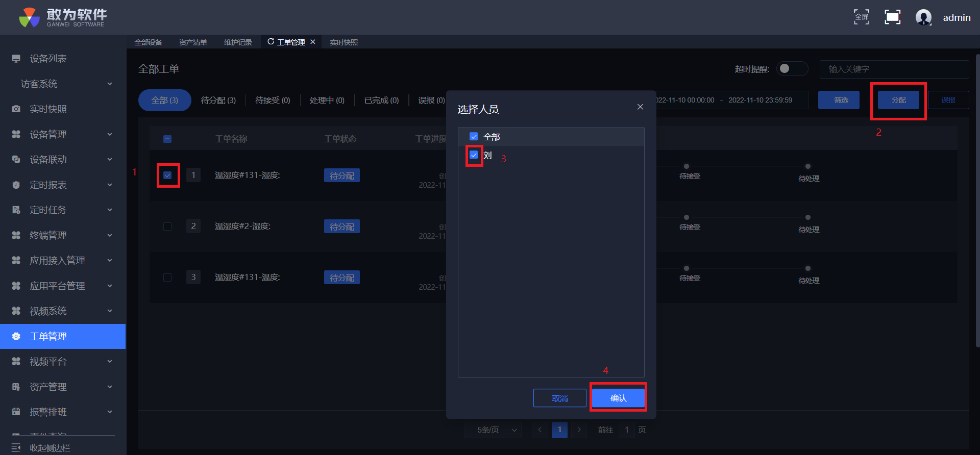Viewport: 980px width, 455px height.
Task: Click the 确认 button in dialog
Action: click(x=618, y=398)
